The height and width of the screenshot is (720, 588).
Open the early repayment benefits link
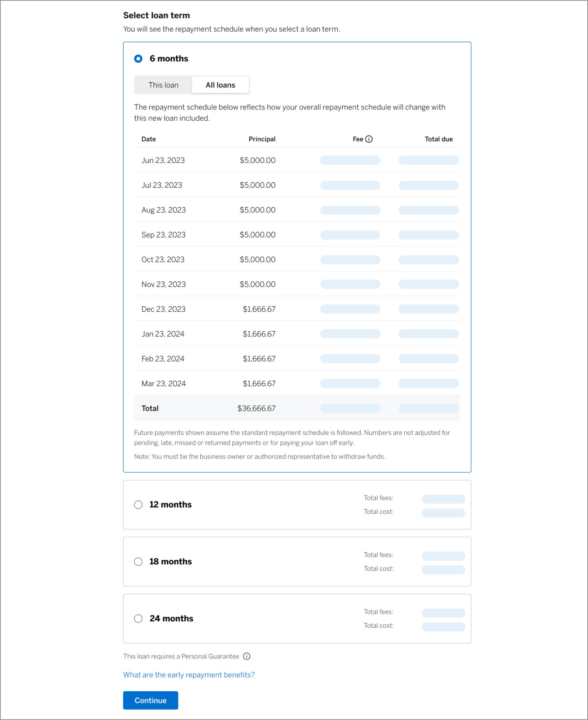click(189, 675)
